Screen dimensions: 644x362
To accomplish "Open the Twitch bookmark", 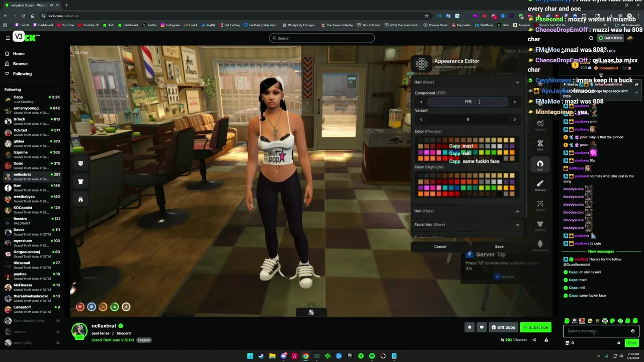I will pyautogui.click(x=22, y=25).
